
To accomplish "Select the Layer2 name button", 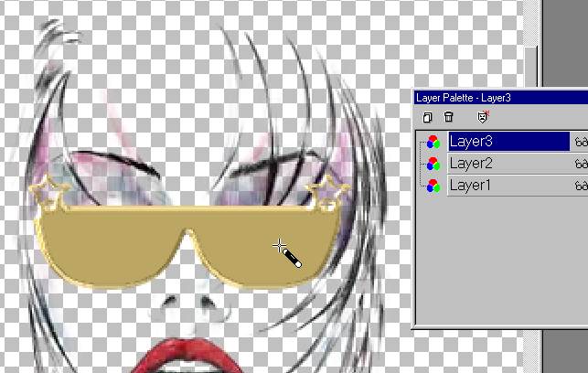I will [508, 164].
